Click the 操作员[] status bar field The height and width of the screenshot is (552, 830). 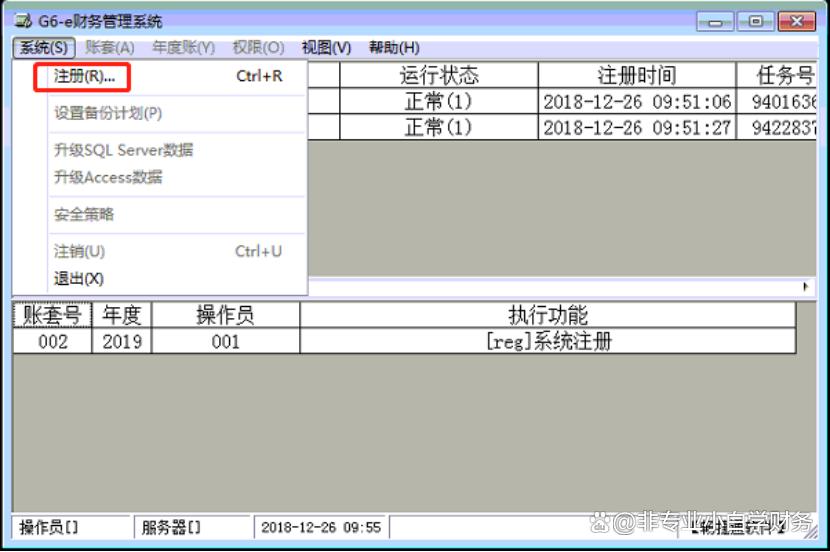70,527
